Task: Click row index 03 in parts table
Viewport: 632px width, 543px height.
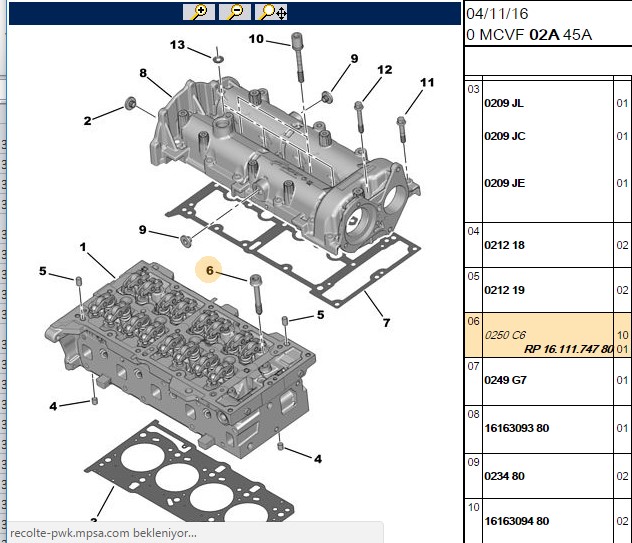Action: 473,89
